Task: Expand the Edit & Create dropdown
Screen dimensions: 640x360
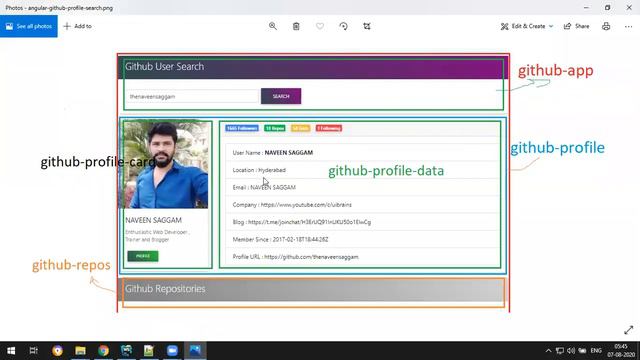Action: pos(527,26)
